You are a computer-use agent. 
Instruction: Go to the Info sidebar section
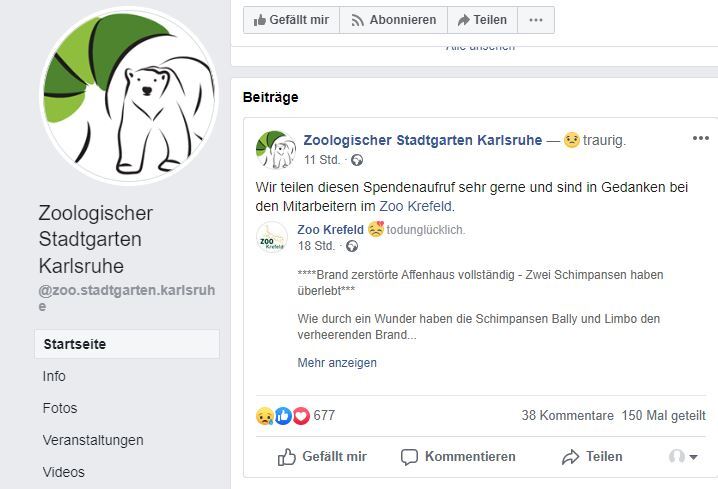click(x=54, y=376)
